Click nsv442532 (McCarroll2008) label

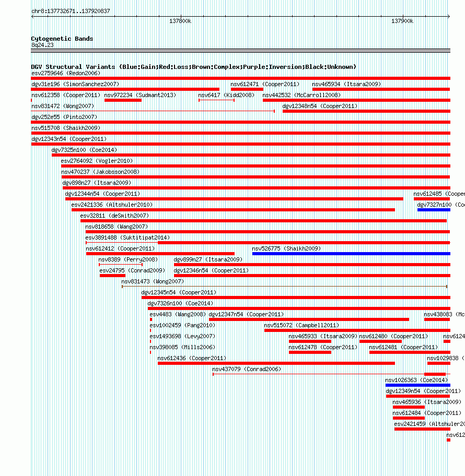[x=301, y=95]
